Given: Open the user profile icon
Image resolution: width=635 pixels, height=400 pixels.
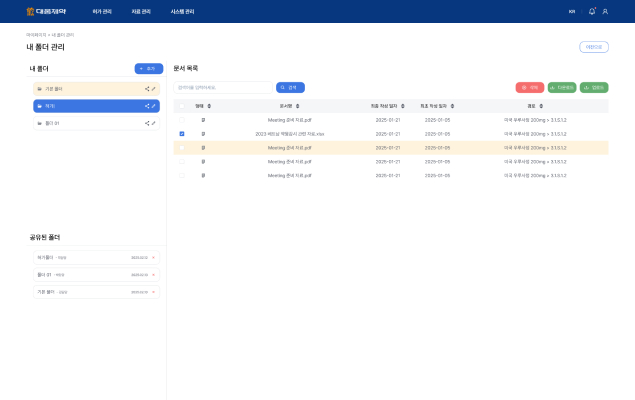Looking at the screenshot, I should tap(605, 11).
